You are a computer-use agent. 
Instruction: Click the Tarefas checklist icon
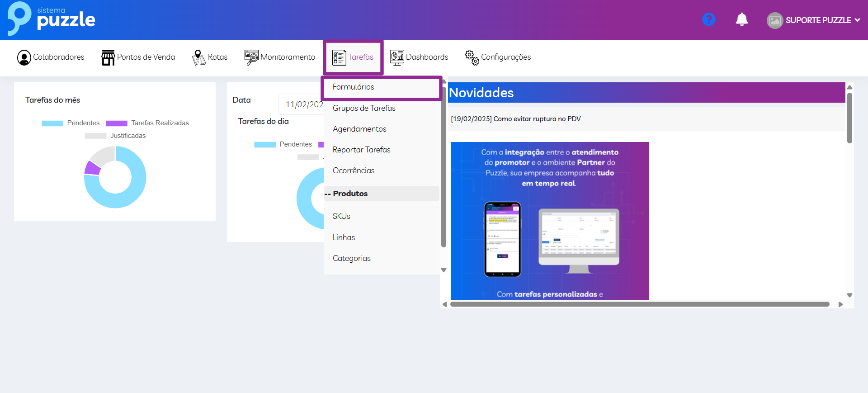[x=339, y=57]
